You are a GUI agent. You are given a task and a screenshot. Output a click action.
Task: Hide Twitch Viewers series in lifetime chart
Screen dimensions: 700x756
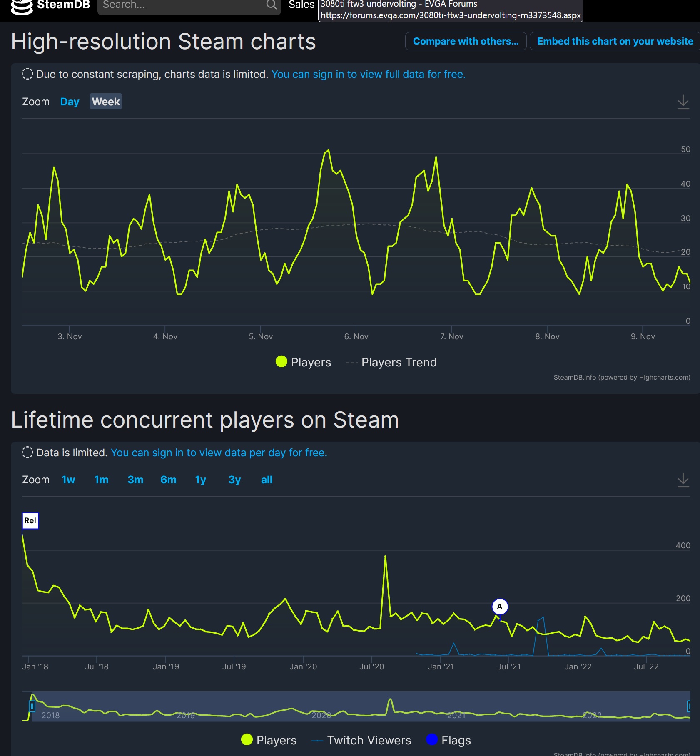click(361, 740)
